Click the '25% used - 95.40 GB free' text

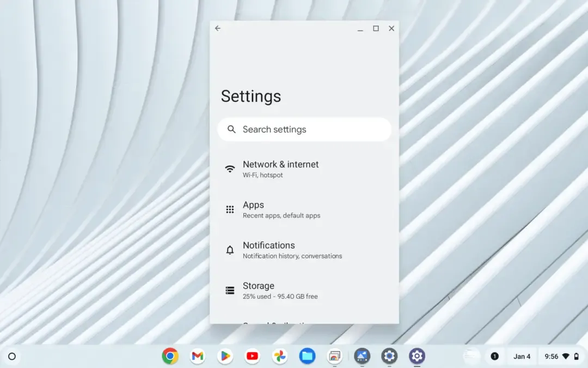tap(280, 297)
